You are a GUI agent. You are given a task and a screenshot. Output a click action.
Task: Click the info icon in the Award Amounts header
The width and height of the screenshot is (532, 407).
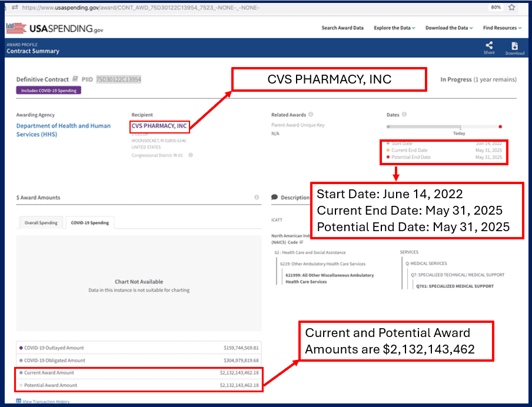click(257, 197)
